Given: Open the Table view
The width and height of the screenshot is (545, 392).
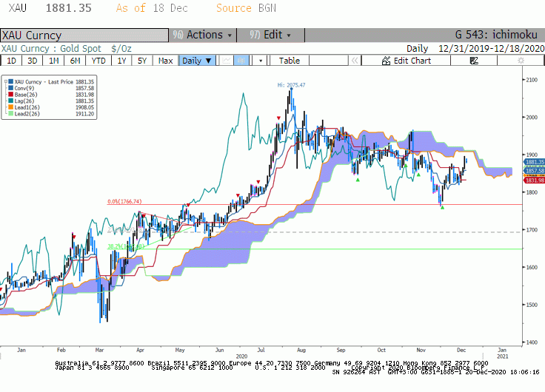Looking at the screenshot, I should [x=290, y=61].
